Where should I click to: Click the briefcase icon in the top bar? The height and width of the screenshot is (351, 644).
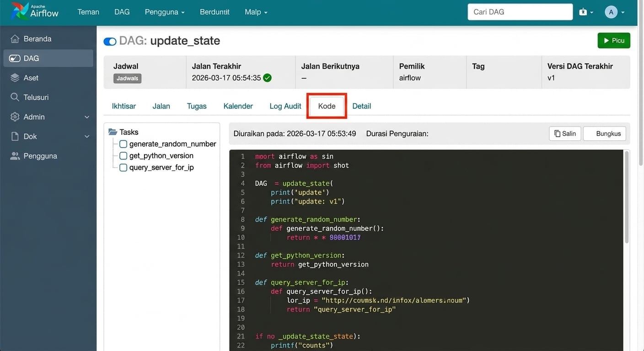(x=583, y=12)
